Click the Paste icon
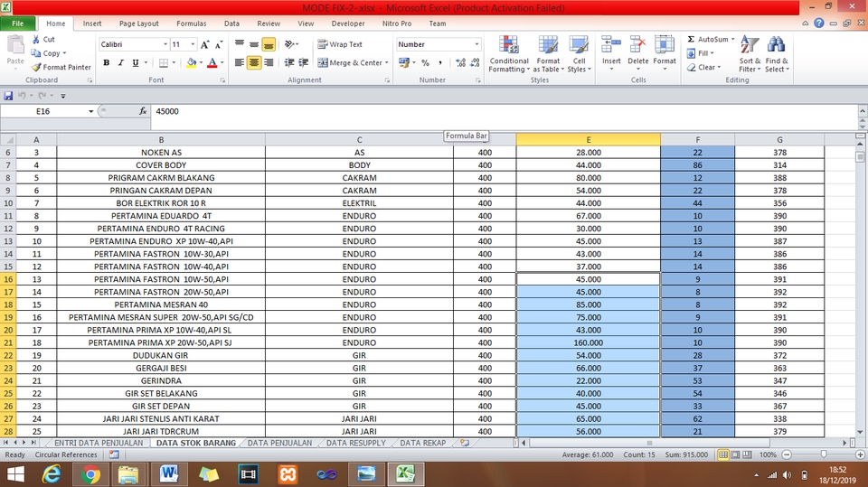Screen dimensions: 868x487 point(15,45)
